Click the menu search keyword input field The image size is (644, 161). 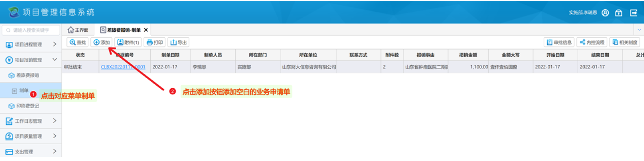coord(31,30)
